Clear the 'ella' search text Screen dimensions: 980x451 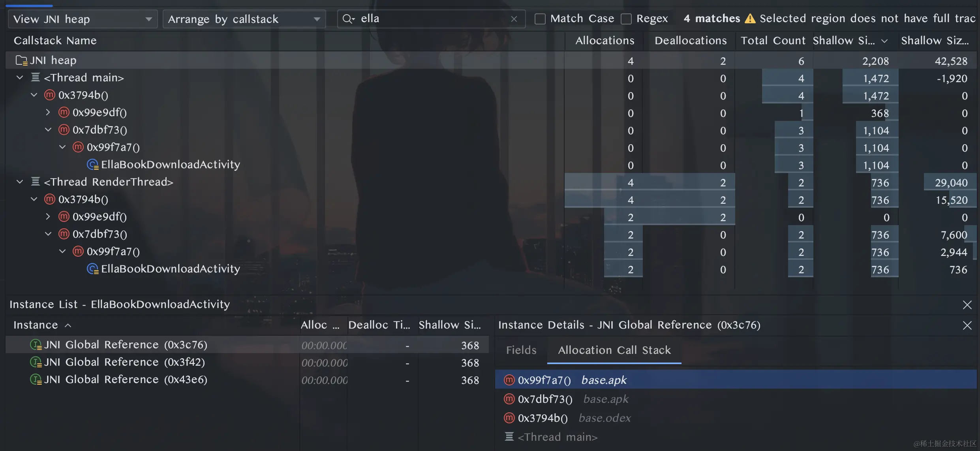(514, 19)
